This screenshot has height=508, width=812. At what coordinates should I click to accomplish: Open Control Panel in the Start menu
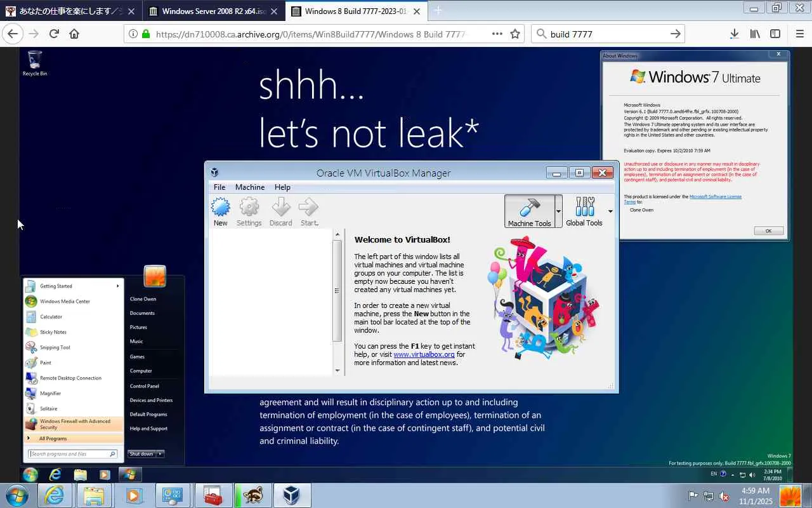pos(145,386)
